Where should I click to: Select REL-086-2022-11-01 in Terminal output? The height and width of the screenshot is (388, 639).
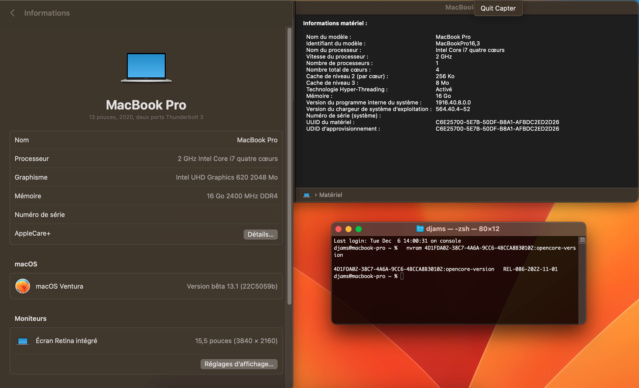530,269
